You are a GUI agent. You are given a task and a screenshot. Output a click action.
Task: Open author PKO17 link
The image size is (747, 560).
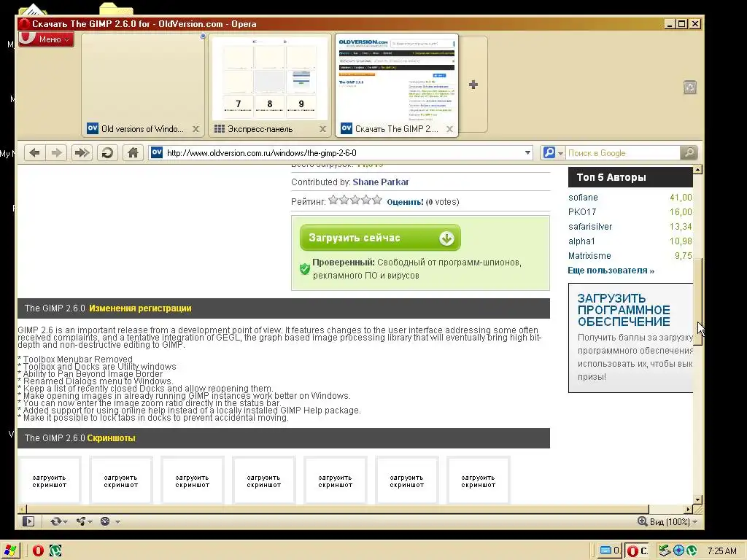[x=582, y=212]
